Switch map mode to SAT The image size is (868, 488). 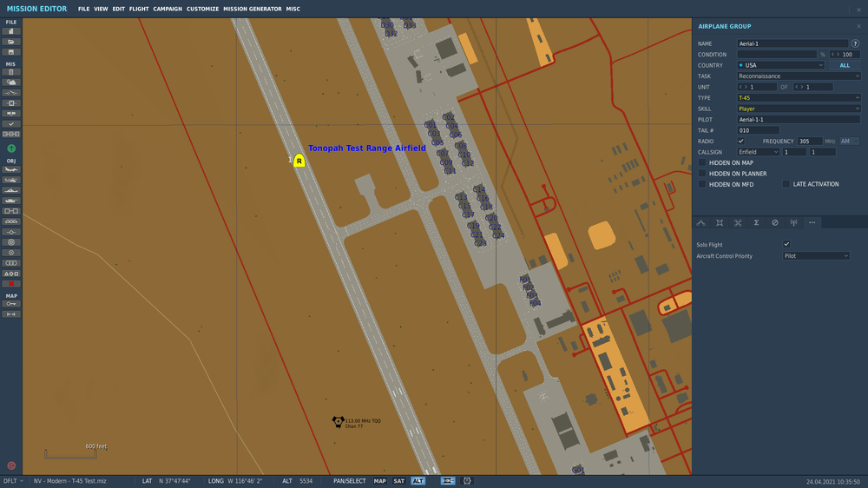[x=398, y=481]
